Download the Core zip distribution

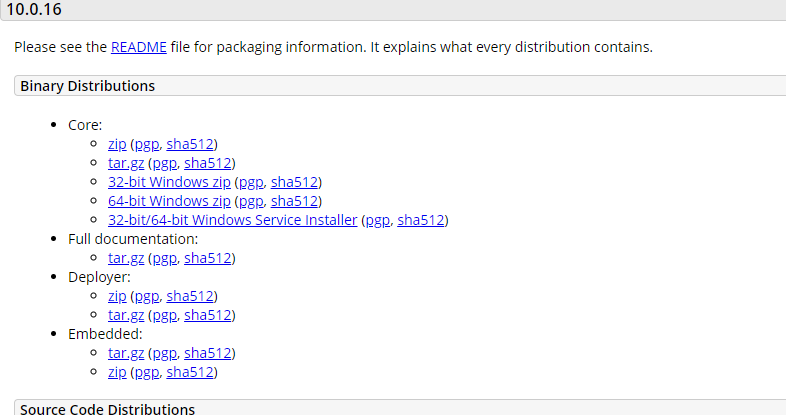[117, 144]
